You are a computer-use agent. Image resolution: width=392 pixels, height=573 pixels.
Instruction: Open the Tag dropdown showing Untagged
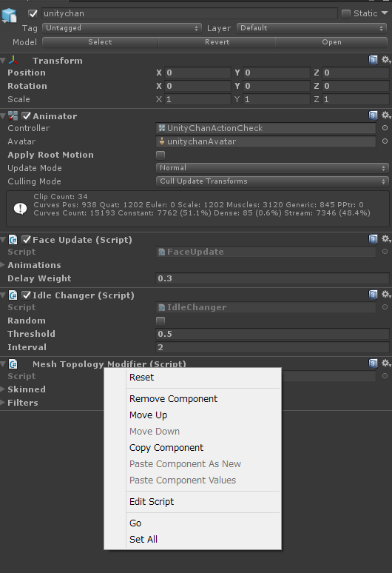click(x=122, y=28)
